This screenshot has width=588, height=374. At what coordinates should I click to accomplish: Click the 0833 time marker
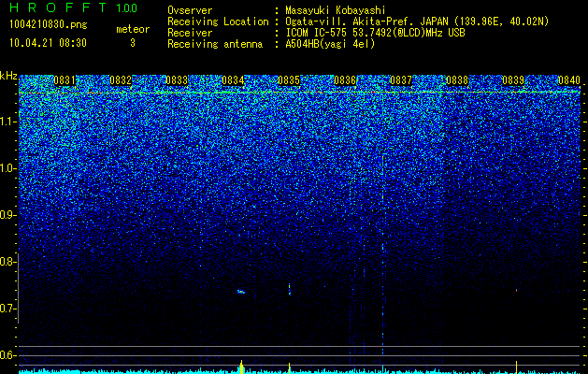pos(177,80)
